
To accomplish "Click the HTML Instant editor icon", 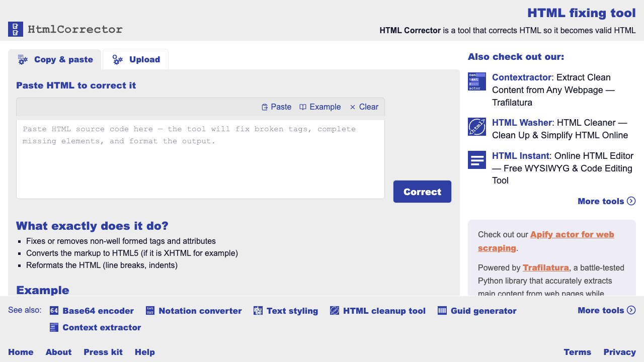I will pyautogui.click(x=476, y=160).
